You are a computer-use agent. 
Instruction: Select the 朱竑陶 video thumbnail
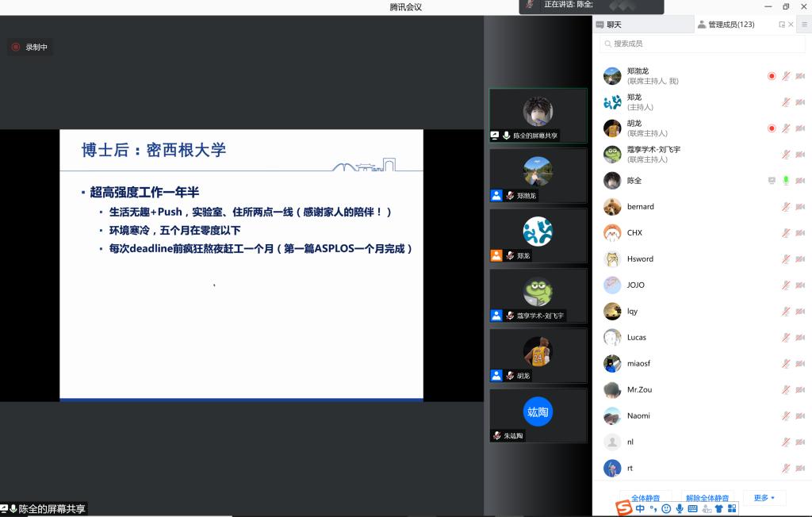click(538, 415)
